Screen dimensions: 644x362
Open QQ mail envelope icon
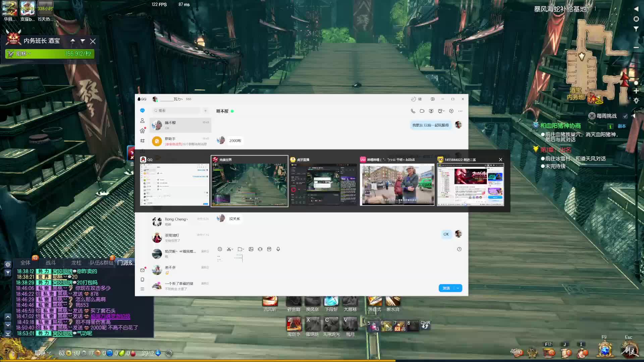[x=142, y=270]
